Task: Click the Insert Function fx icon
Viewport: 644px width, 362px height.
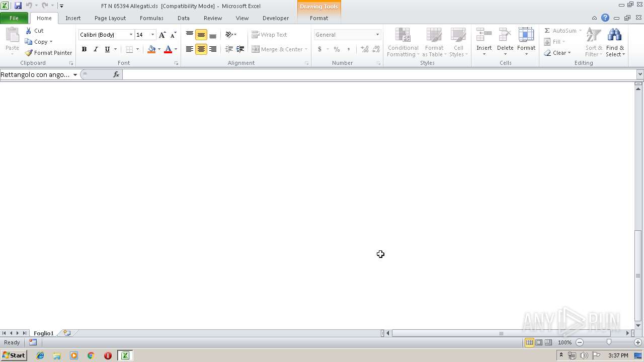Action: click(x=116, y=74)
